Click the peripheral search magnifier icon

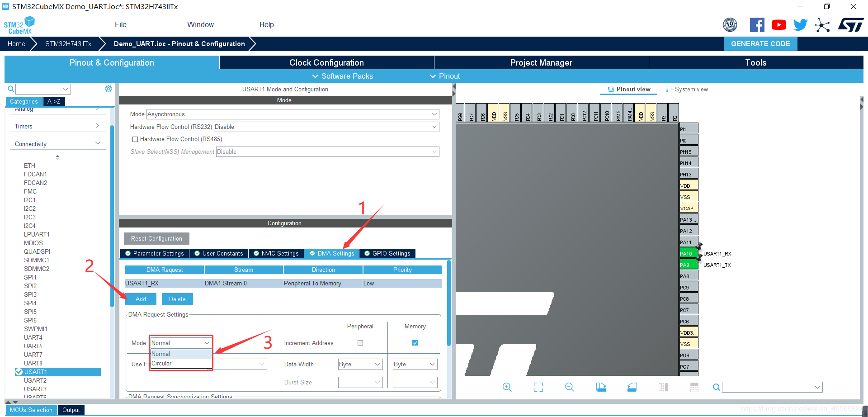(x=11, y=89)
